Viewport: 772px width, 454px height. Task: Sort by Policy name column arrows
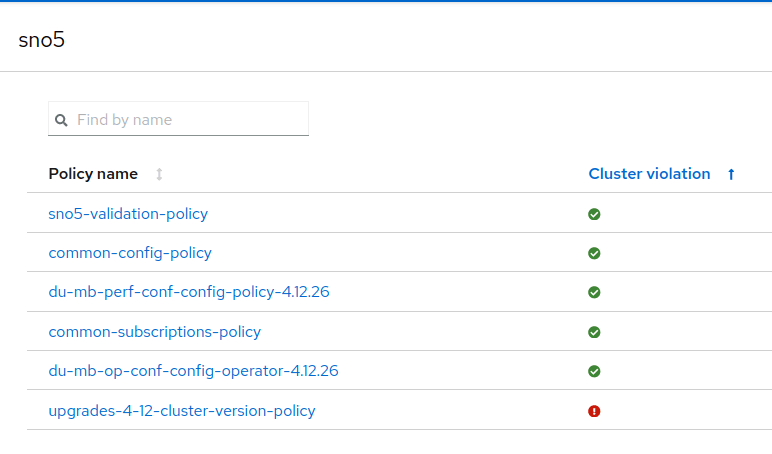tap(159, 174)
